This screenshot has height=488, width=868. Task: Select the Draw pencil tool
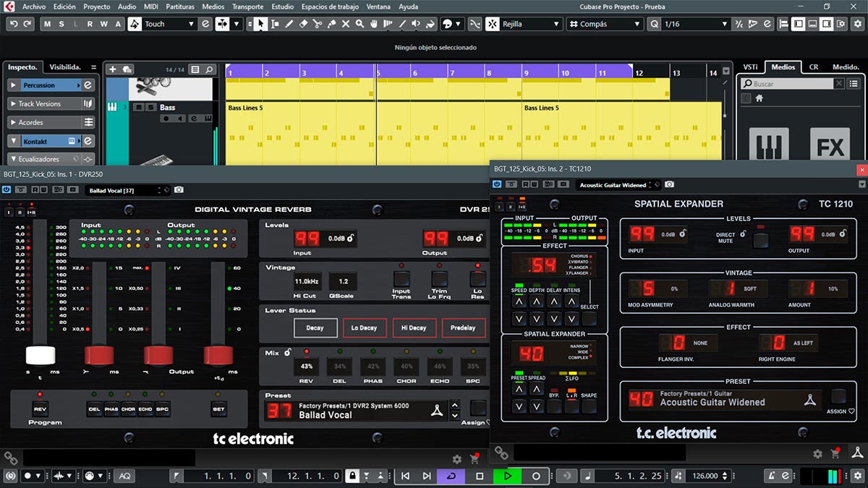(289, 24)
